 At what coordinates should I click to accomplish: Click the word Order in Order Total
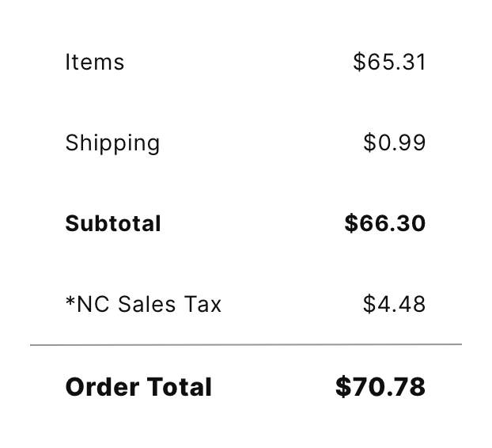(x=102, y=387)
